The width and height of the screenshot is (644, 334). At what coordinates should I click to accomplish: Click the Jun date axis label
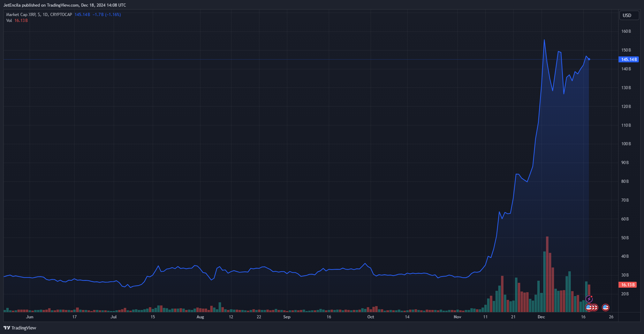[30, 317]
